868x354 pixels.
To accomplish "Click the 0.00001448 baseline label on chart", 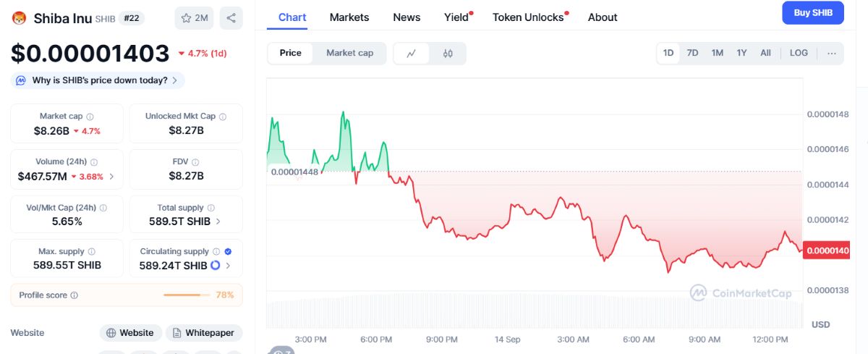I will 294,172.
